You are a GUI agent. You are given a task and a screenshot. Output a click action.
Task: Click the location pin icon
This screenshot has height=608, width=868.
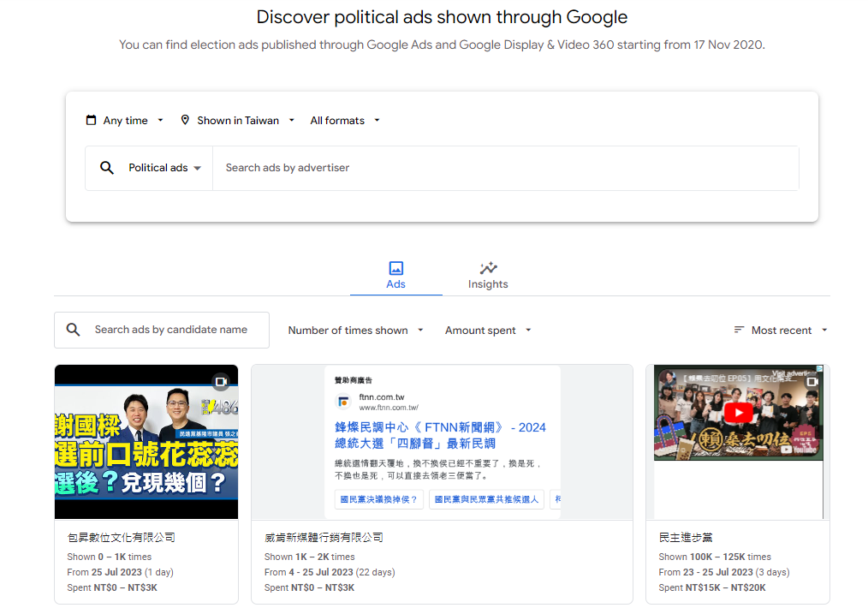[x=185, y=120]
